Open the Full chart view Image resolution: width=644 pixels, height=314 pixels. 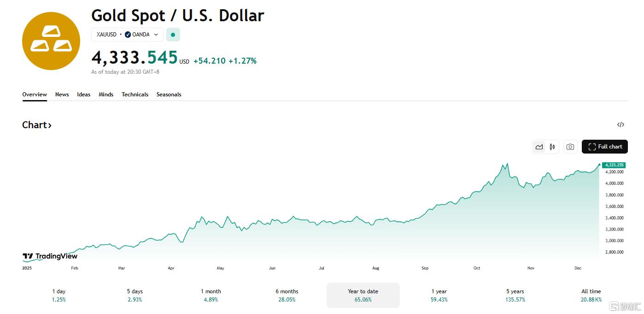pyautogui.click(x=604, y=147)
